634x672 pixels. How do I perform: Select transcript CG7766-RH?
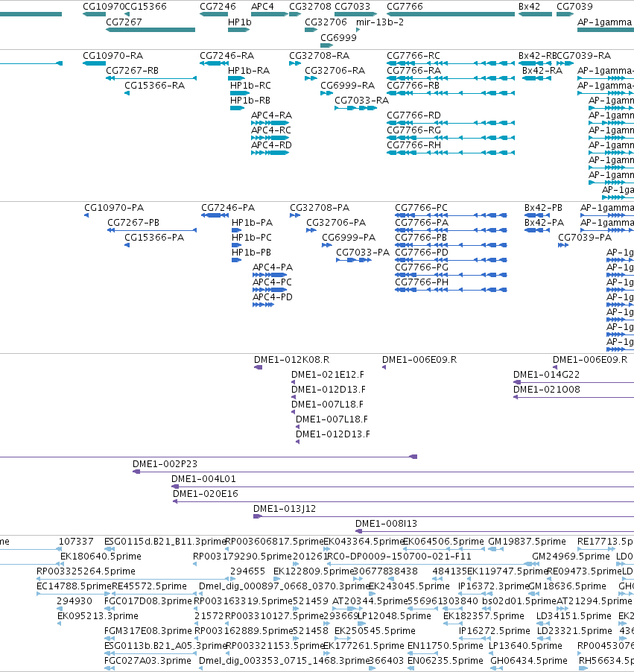413,145
